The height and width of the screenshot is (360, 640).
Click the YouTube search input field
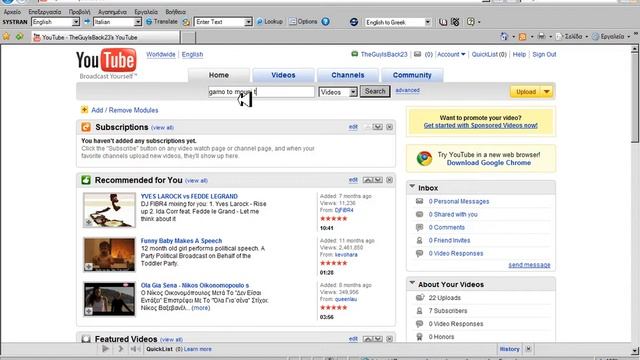261,92
